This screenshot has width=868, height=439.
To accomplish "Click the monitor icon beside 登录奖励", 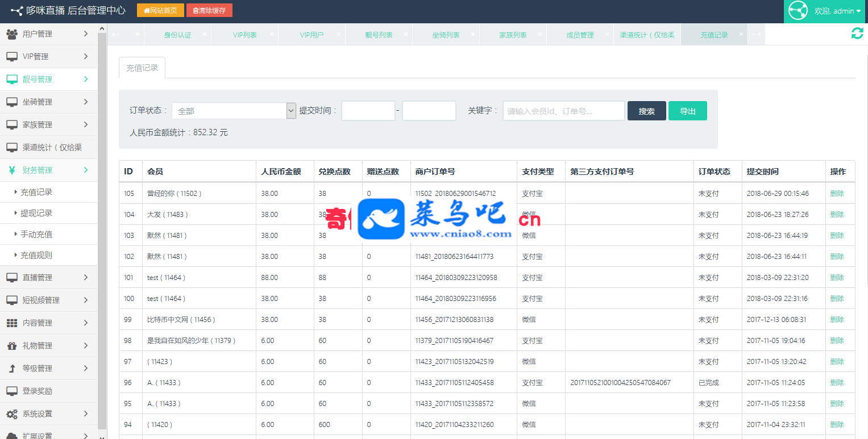I will (11, 391).
